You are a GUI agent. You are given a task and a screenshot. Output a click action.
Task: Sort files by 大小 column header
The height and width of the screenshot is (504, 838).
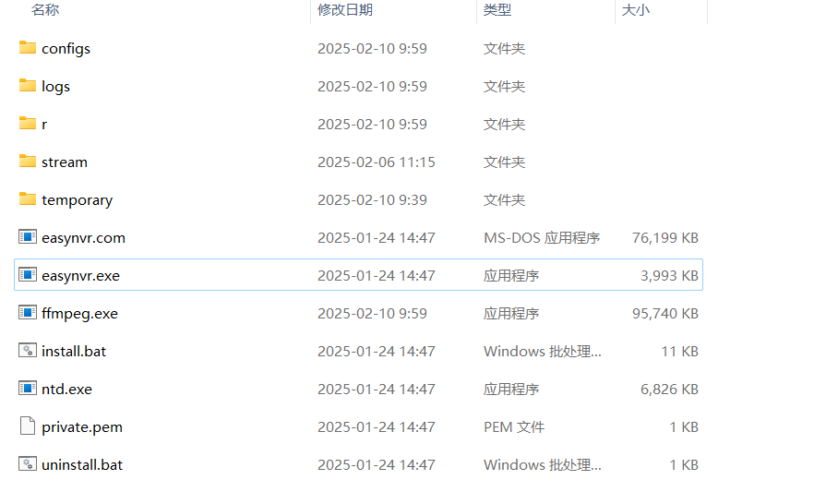pyautogui.click(x=636, y=9)
